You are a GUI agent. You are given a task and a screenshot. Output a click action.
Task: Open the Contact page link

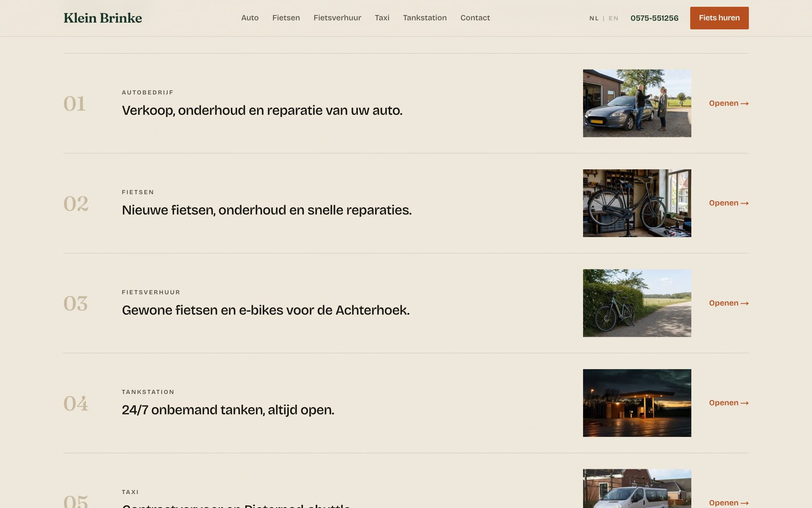(x=475, y=18)
